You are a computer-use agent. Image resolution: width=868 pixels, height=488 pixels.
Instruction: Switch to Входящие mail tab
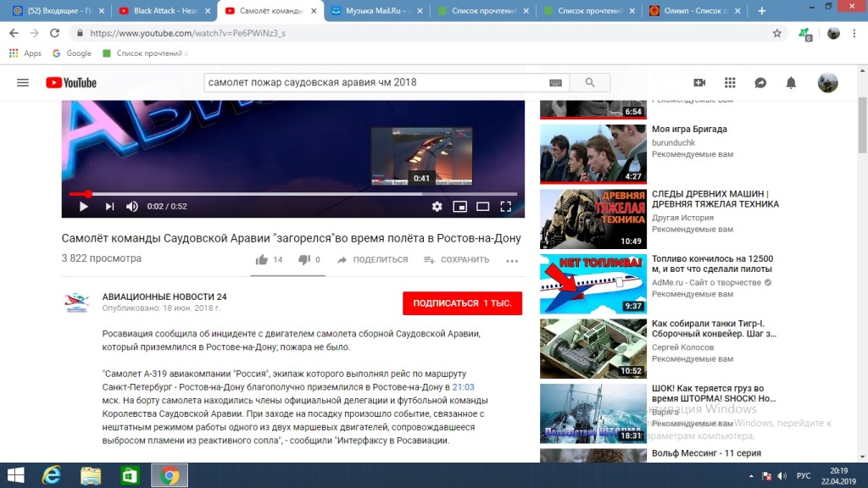(x=57, y=10)
